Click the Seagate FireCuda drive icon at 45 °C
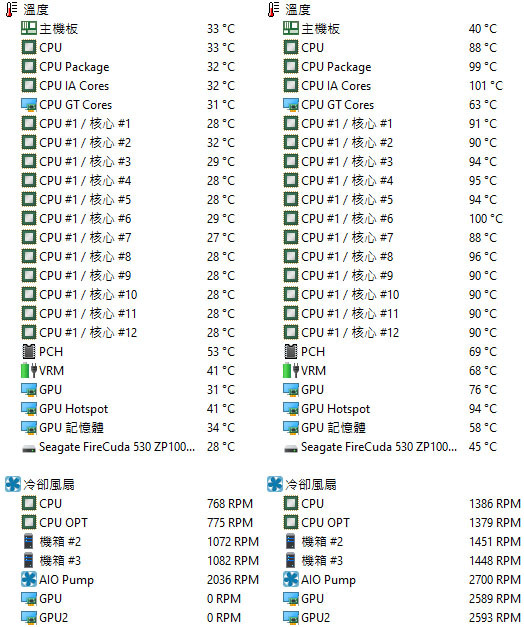This screenshot has width=524, height=627. pos(291,448)
